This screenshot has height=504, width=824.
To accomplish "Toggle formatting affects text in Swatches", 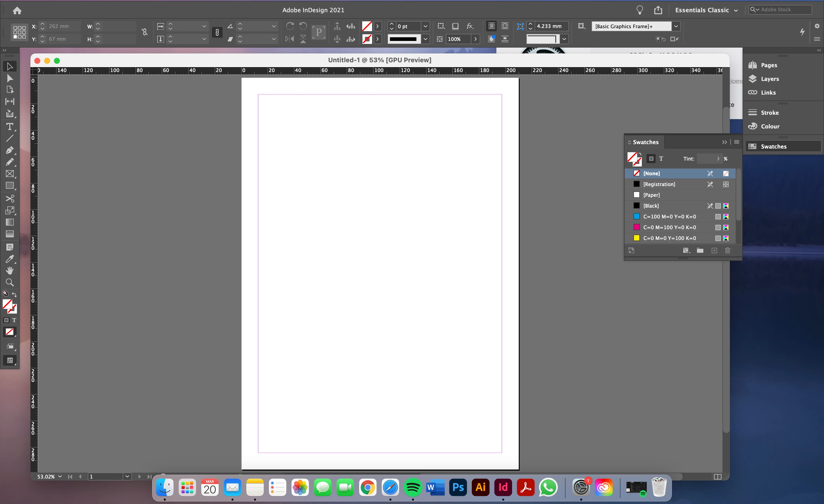I will coord(661,159).
